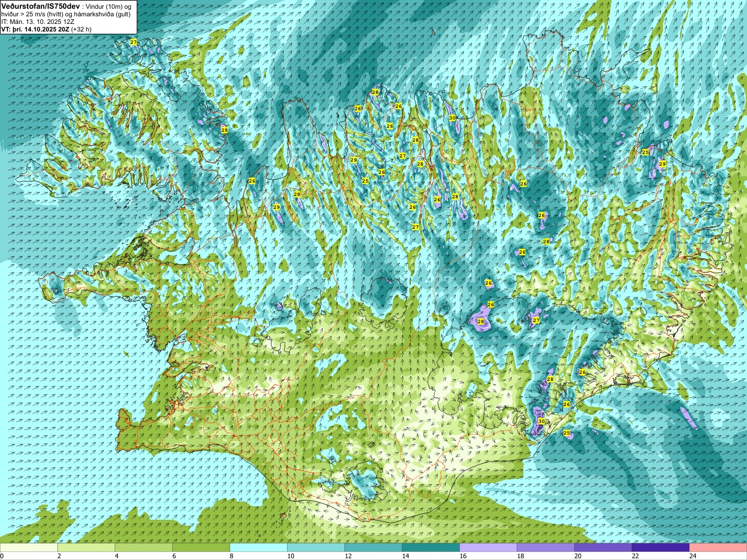Screen dimensions: 747x560
Task: Select the violet 20–22 legend swatch
Action: (x=603, y=548)
